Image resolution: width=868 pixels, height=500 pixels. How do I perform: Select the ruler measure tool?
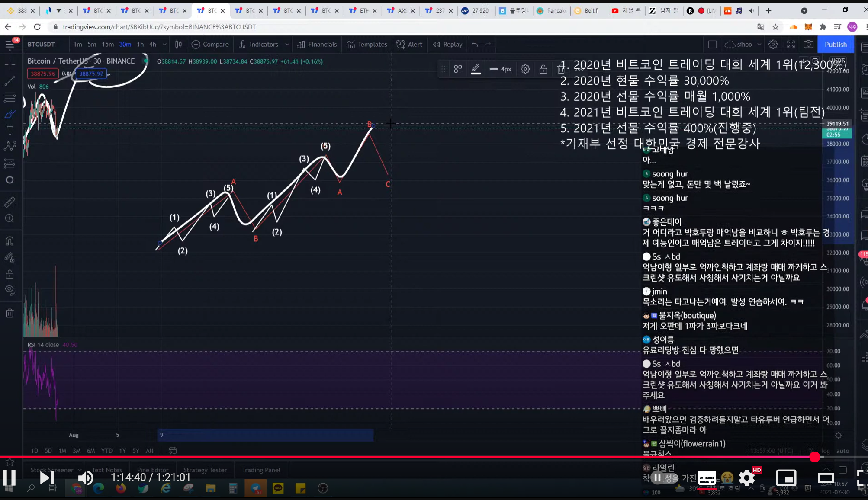10,202
